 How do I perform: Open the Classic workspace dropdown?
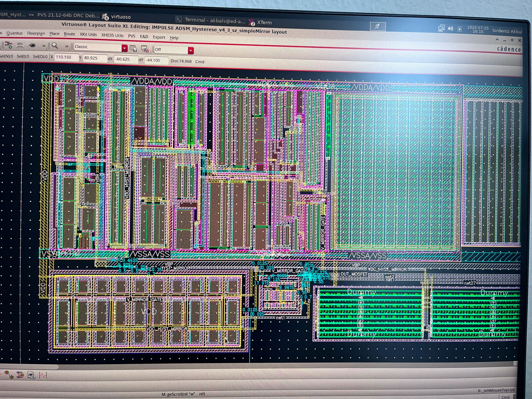124,48
